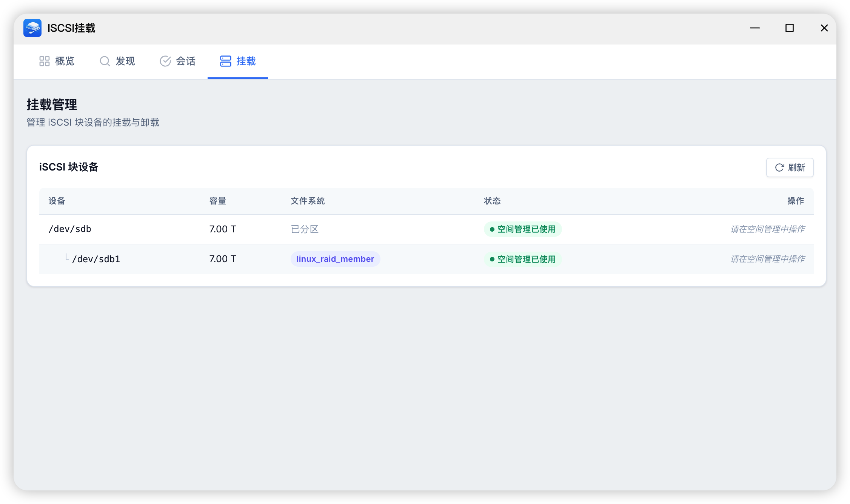
Task: Click the linux_raid_member filesystem tag
Action: point(335,259)
